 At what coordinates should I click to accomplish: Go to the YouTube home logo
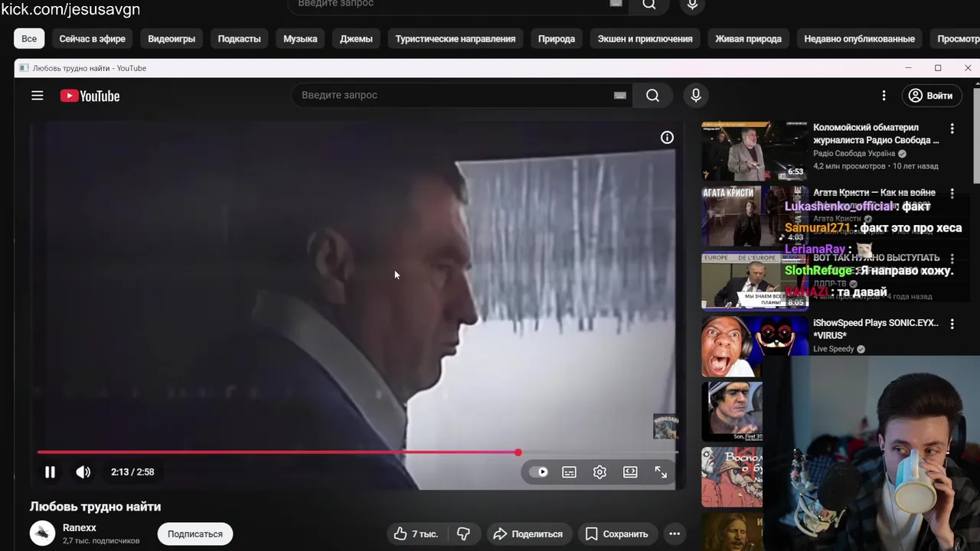(x=90, y=96)
